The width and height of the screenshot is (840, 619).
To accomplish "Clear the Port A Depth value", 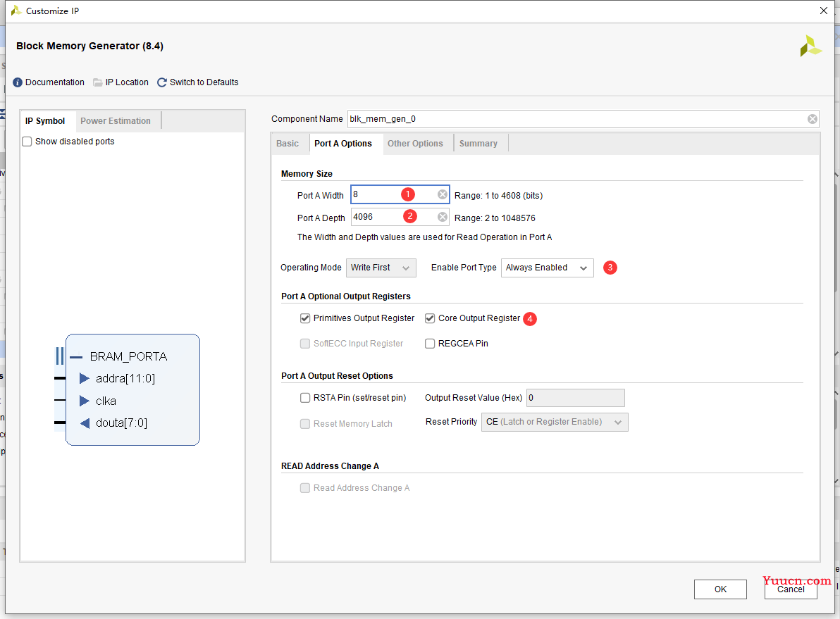I will coord(442,217).
